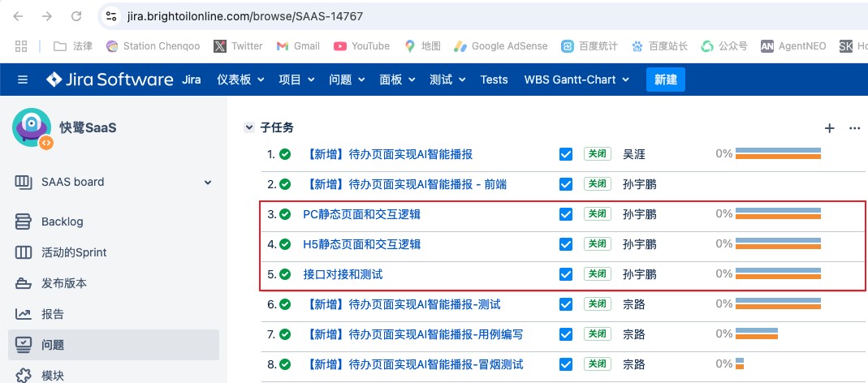
Task: Toggle checkbox for subtask 7 用例编写
Action: point(566,334)
